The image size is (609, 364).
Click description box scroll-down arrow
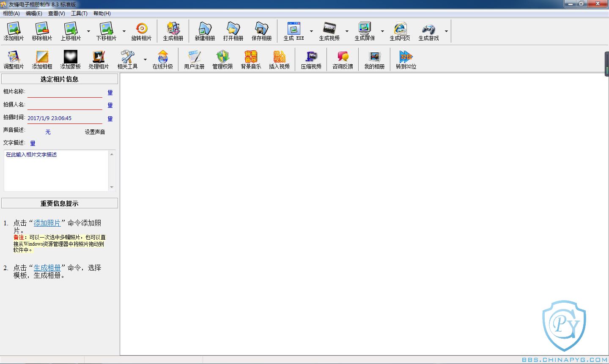(112, 187)
